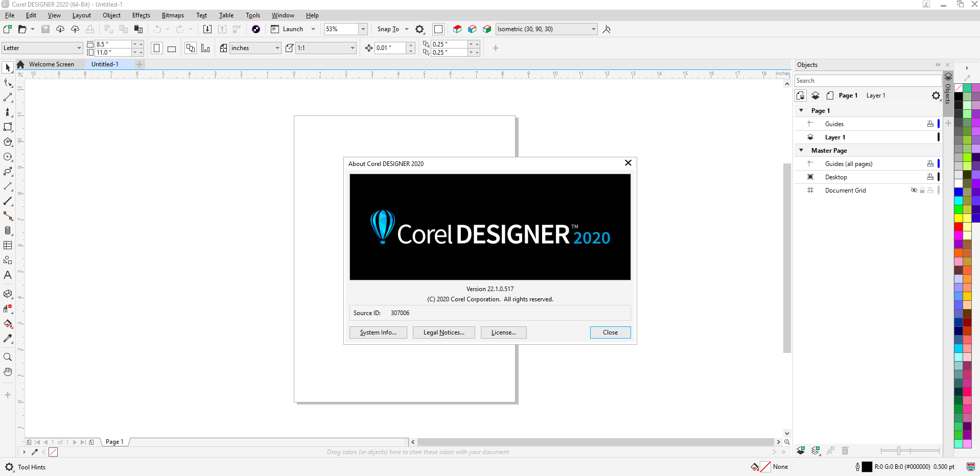Select the Pick tool in the toolbox
This screenshot has width=980, height=476.
click(x=8, y=67)
